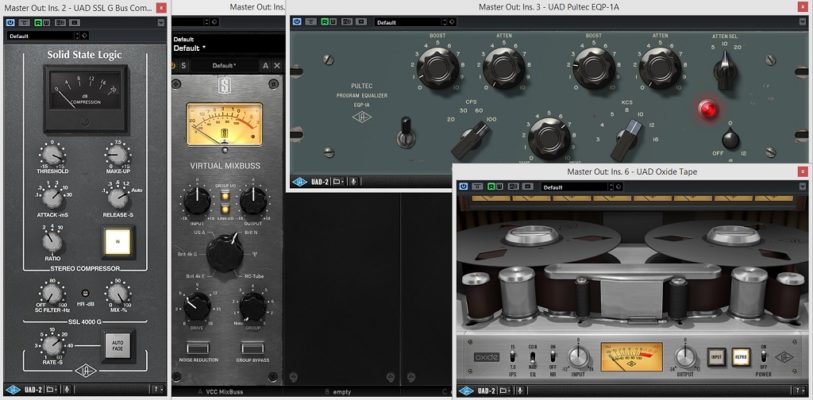
Task: Open help question mark in SSL G Bus footer
Action: (x=156, y=389)
